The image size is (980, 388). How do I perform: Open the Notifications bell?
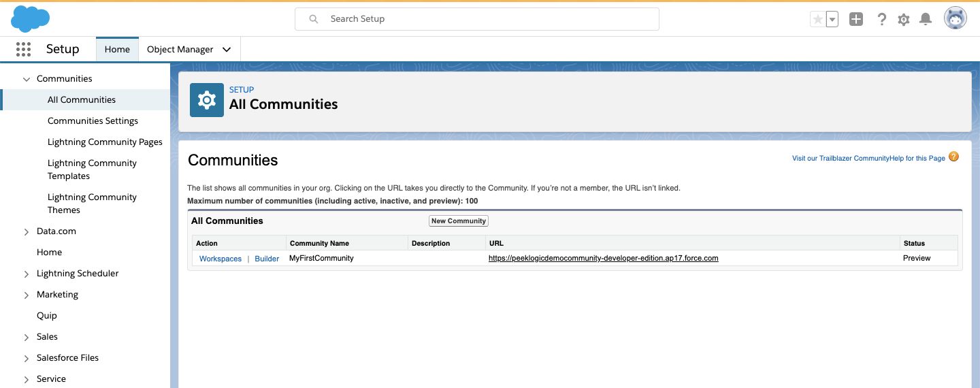[926, 20]
